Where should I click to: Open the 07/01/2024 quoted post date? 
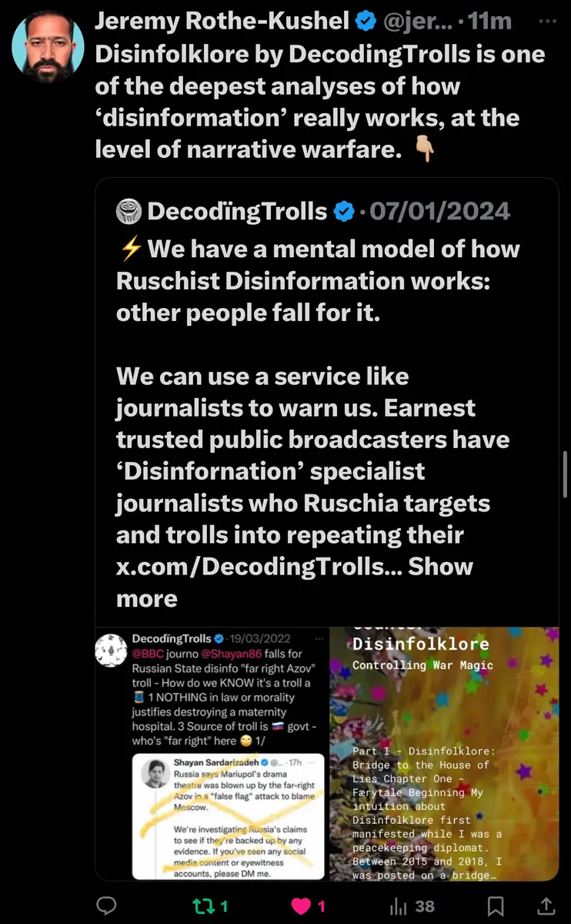439,211
